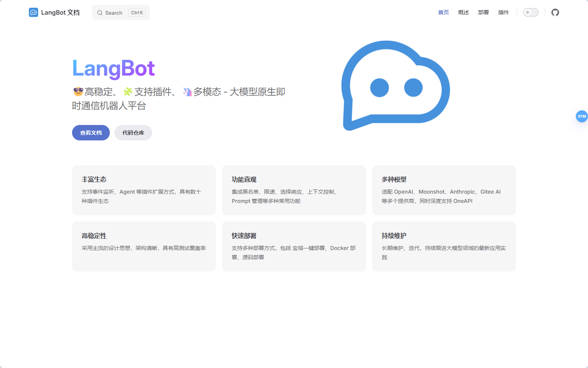Open the 部署 nav item
Image resolution: width=588 pixels, height=368 pixels.
[484, 12]
